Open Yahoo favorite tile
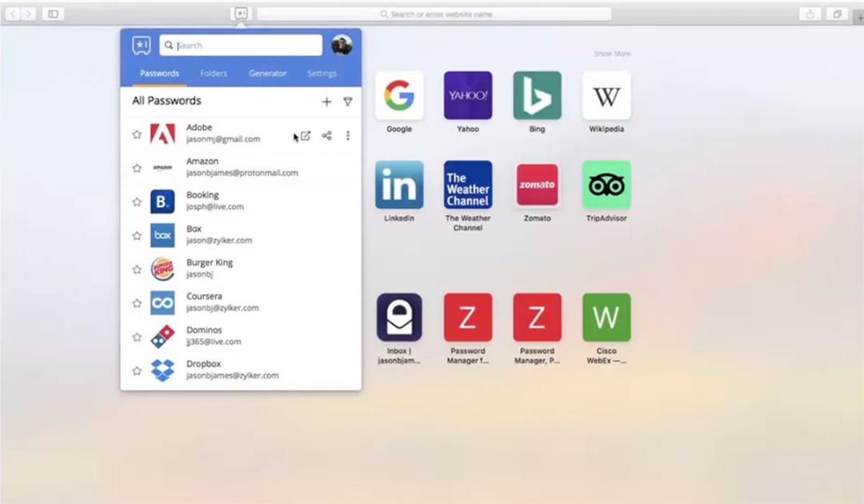The height and width of the screenshot is (504, 864). pos(468,95)
